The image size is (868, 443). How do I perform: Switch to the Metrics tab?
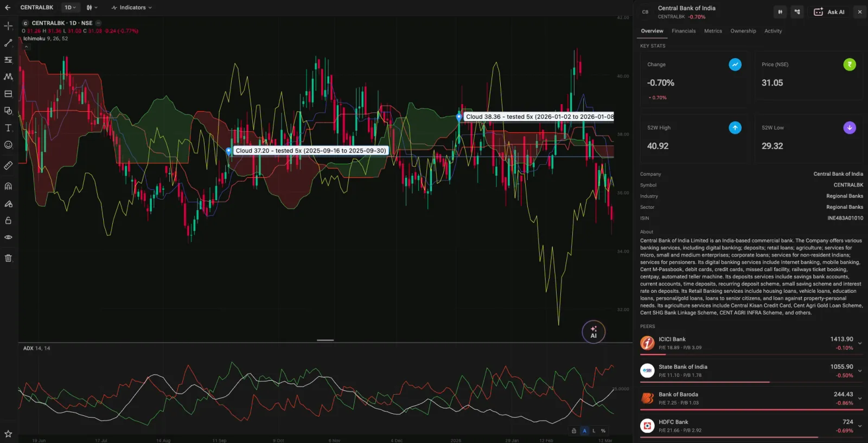[x=713, y=31]
